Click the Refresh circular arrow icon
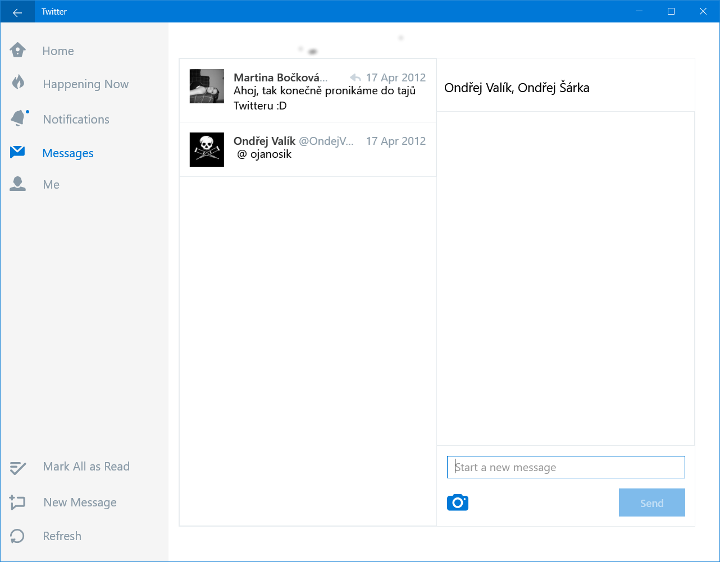This screenshot has width=720, height=562. click(x=17, y=536)
